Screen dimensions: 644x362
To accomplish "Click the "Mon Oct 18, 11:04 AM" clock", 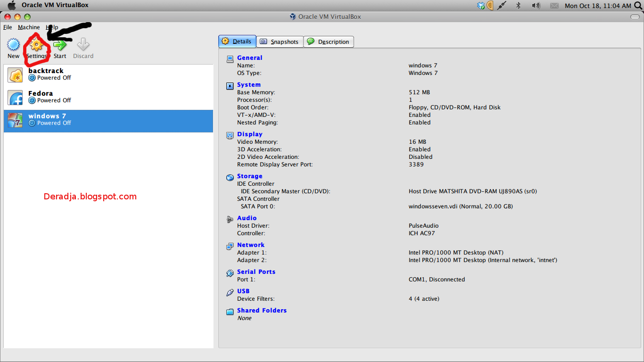I will pyautogui.click(x=598, y=6).
